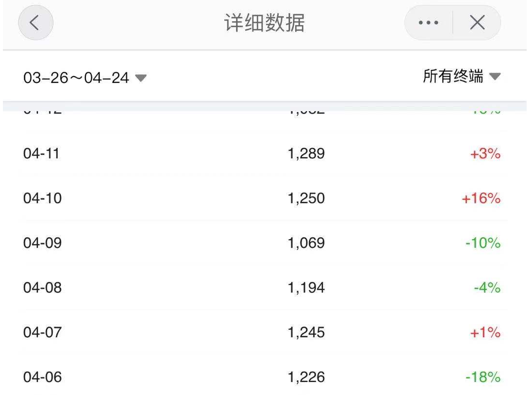This screenshot has height=395, width=532.
Task: Click the 所有终端 dropdown triangle
Action: coord(495,76)
